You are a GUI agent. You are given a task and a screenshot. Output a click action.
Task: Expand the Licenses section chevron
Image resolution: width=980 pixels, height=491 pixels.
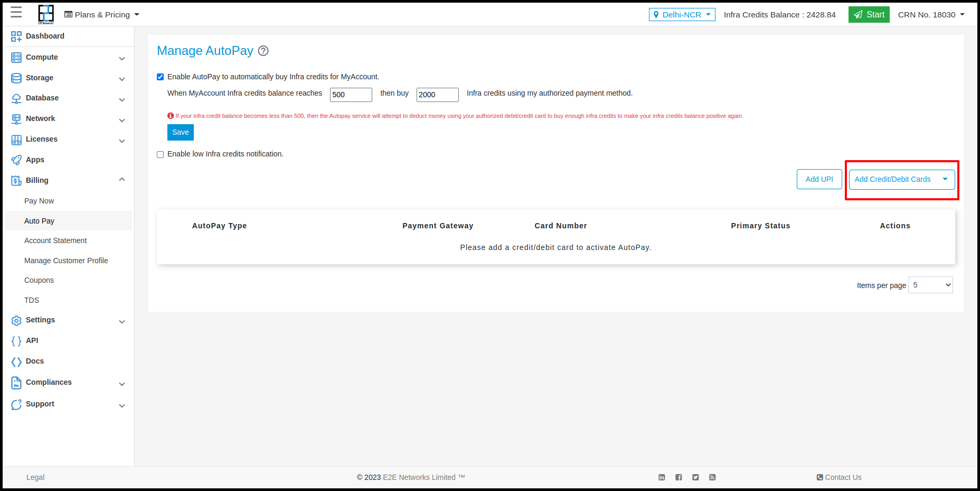pyautogui.click(x=122, y=141)
